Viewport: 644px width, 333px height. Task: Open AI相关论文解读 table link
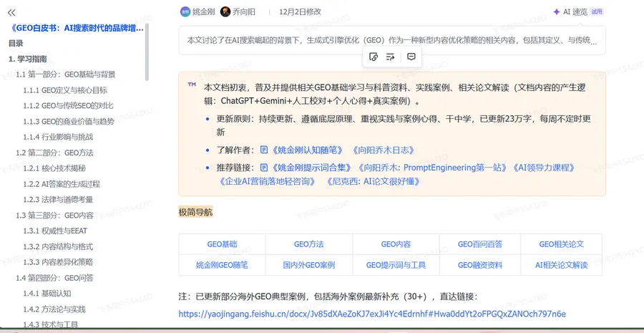click(x=562, y=265)
